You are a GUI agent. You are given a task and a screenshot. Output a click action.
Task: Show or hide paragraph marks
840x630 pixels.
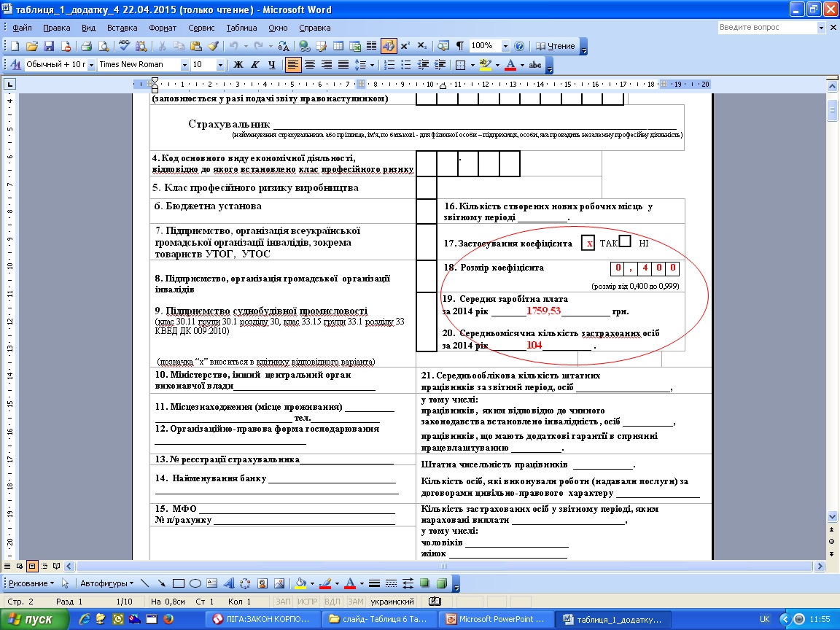tap(460, 46)
